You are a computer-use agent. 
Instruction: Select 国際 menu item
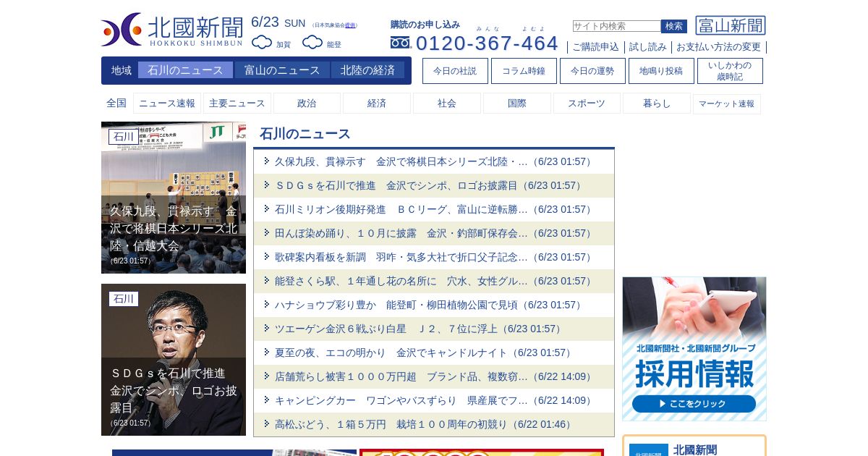tap(517, 104)
